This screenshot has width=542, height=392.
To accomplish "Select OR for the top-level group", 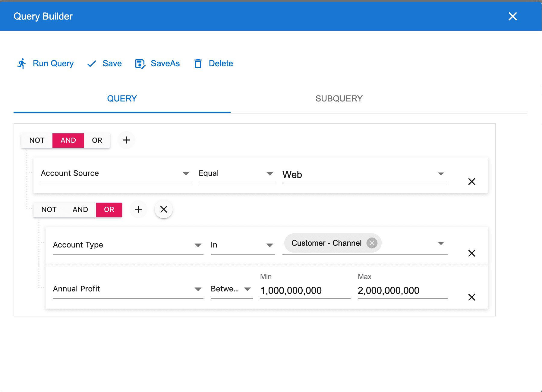I will coord(97,140).
